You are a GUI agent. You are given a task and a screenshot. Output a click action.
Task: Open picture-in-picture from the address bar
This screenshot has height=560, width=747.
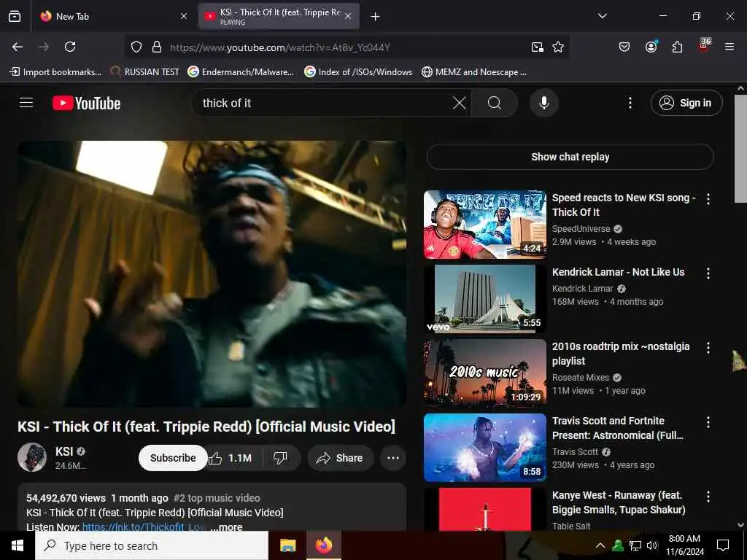pos(538,47)
